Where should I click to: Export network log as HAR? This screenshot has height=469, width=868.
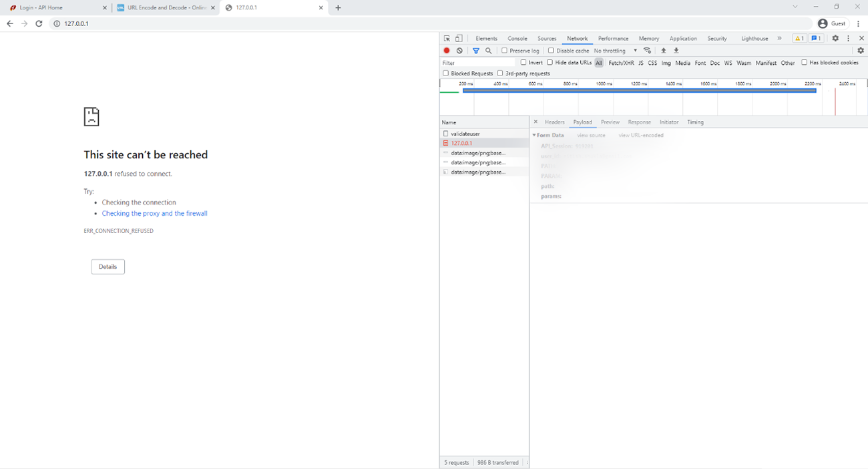pyautogui.click(x=676, y=50)
